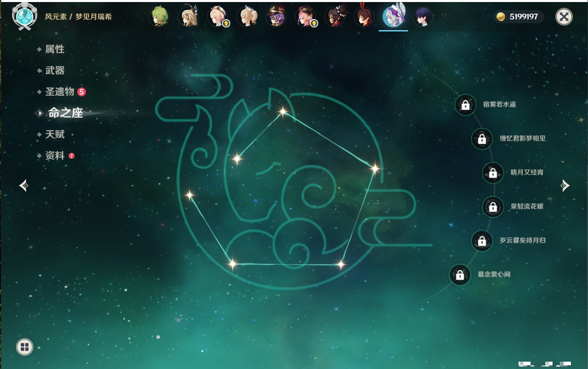Select the lock icon for 慕念萦心间
This screenshot has height=369, width=588.
(460, 275)
